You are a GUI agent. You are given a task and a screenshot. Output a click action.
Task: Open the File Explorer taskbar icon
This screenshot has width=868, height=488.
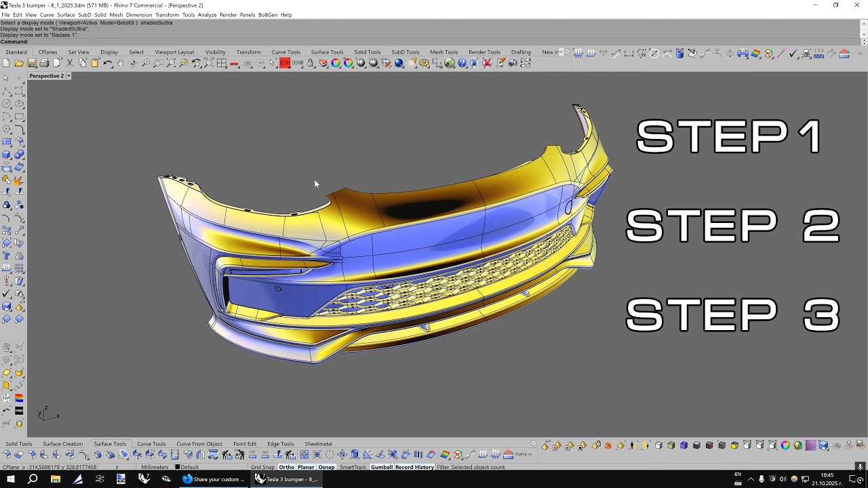point(56,479)
